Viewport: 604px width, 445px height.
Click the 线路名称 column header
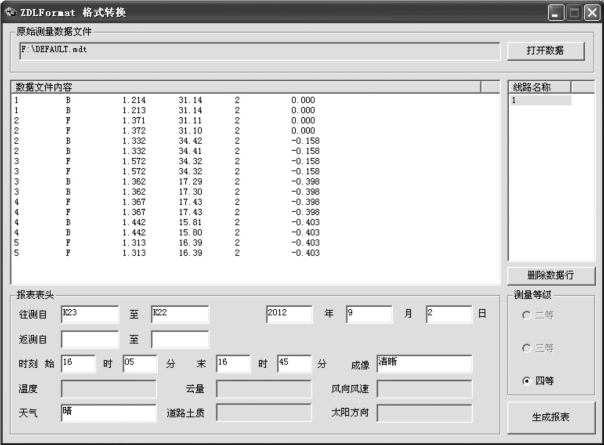[x=540, y=87]
